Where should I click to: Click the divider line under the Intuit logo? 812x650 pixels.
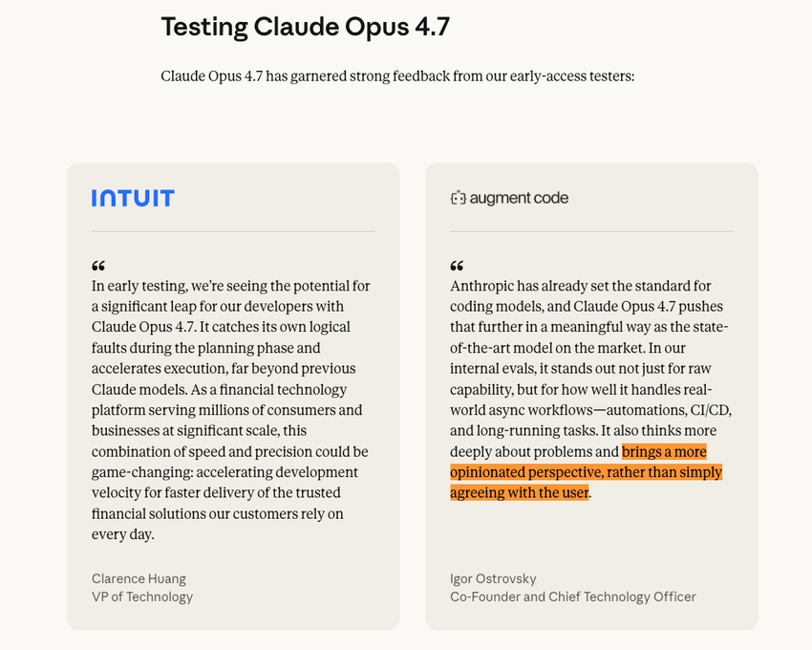pyautogui.click(x=233, y=231)
